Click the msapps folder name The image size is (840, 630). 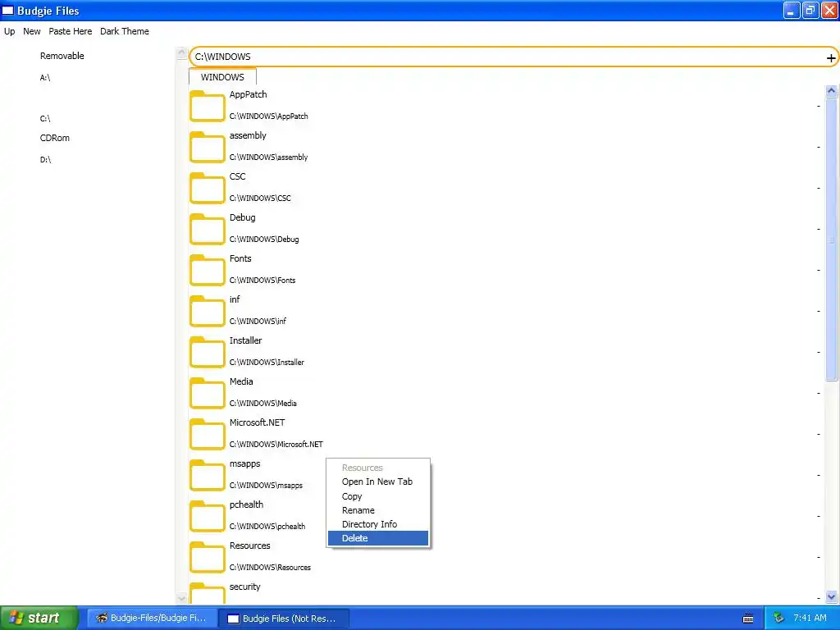(244, 464)
